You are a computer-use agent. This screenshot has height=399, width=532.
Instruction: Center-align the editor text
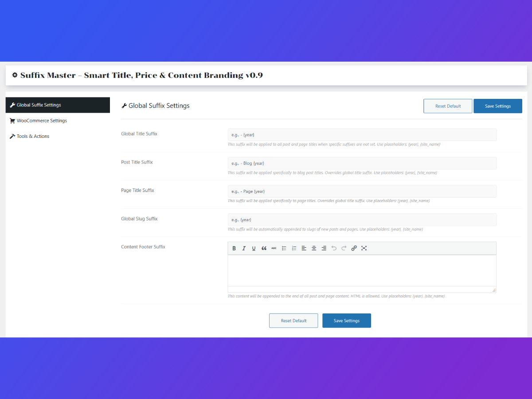[314, 248]
